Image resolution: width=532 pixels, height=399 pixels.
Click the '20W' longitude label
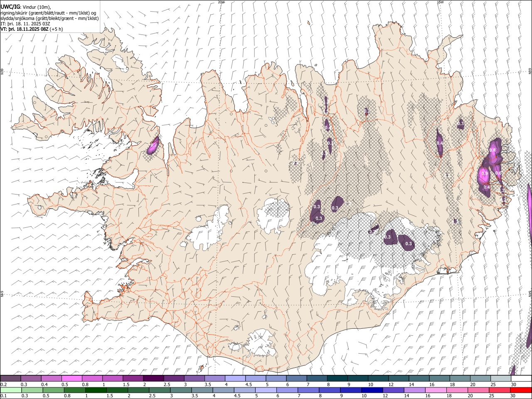222,2
